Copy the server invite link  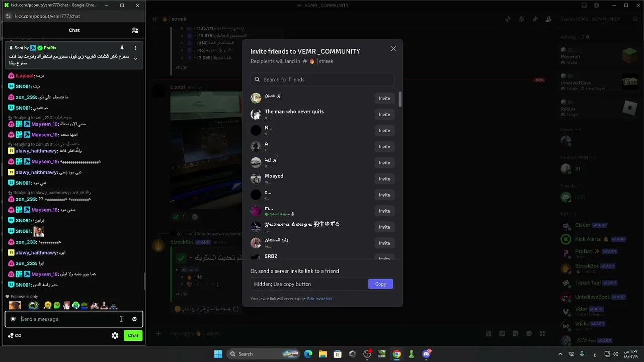[380, 284]
